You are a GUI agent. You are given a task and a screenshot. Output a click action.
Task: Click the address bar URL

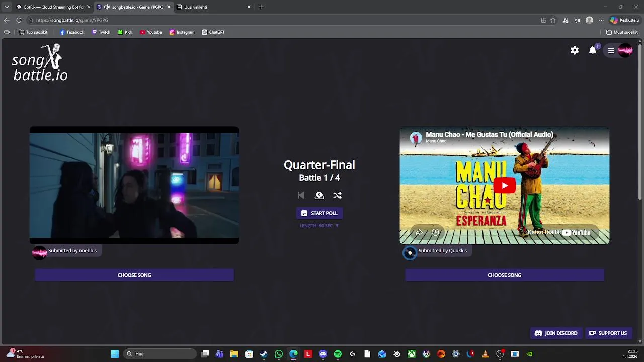(x=72, y=20)
